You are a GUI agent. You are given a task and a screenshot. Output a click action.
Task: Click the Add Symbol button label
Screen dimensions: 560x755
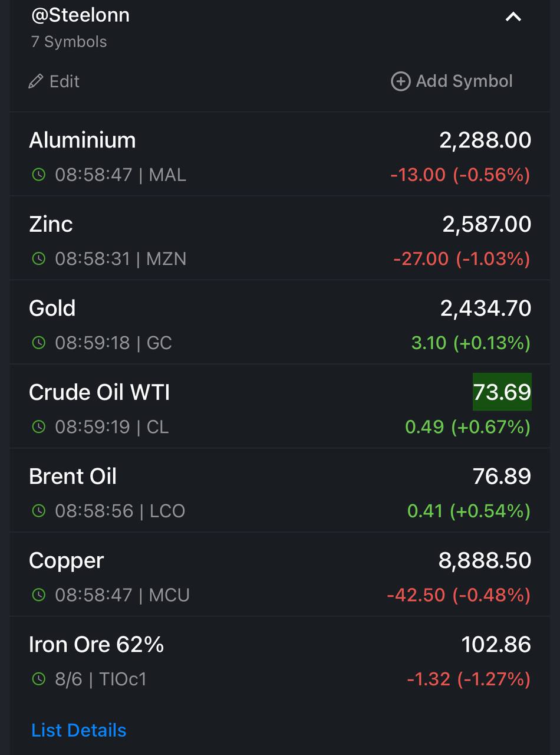(x=465, y=81)
